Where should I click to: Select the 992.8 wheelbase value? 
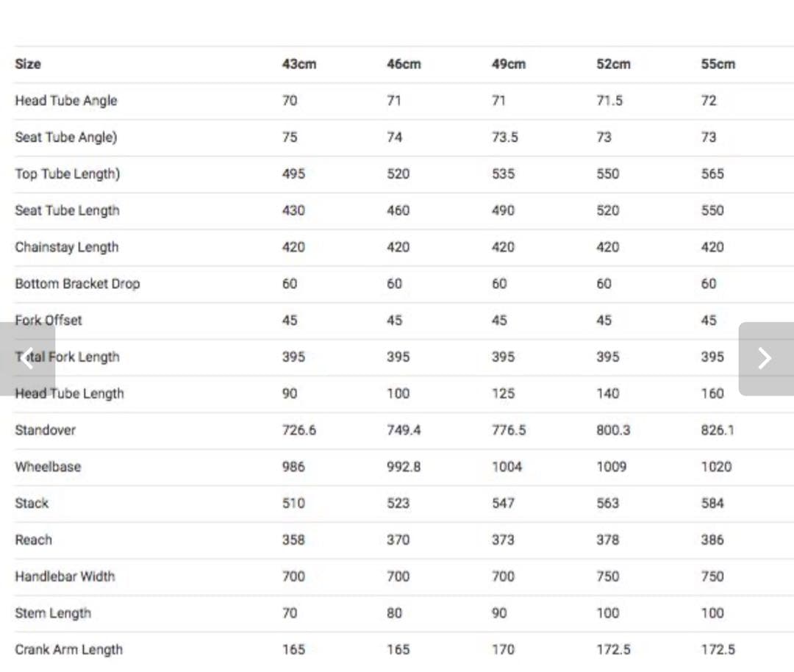[x=404, y=467]
